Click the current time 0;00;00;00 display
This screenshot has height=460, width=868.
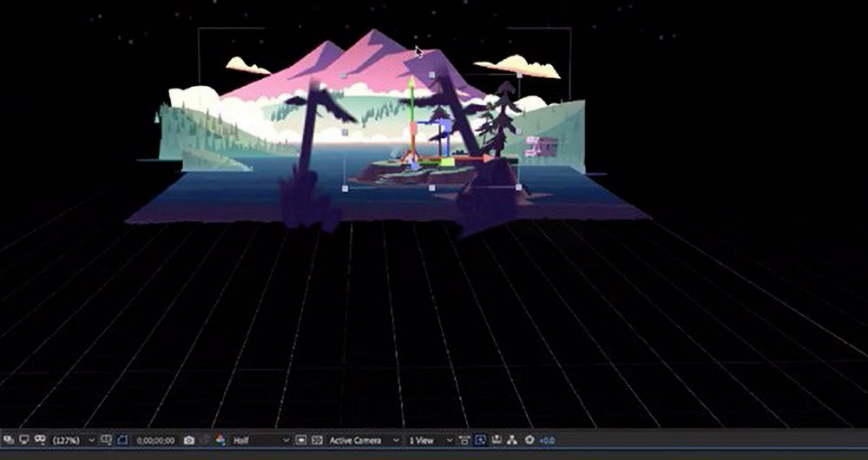click(157, 440)
